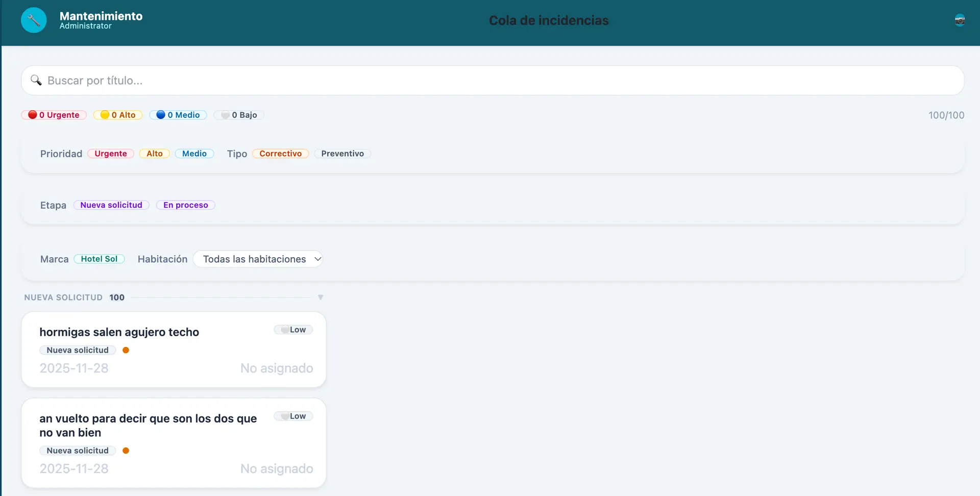Viewport: 980px width, 496px height.
Task: Click the Cola de incidencias title
Action: click(549, 20)
